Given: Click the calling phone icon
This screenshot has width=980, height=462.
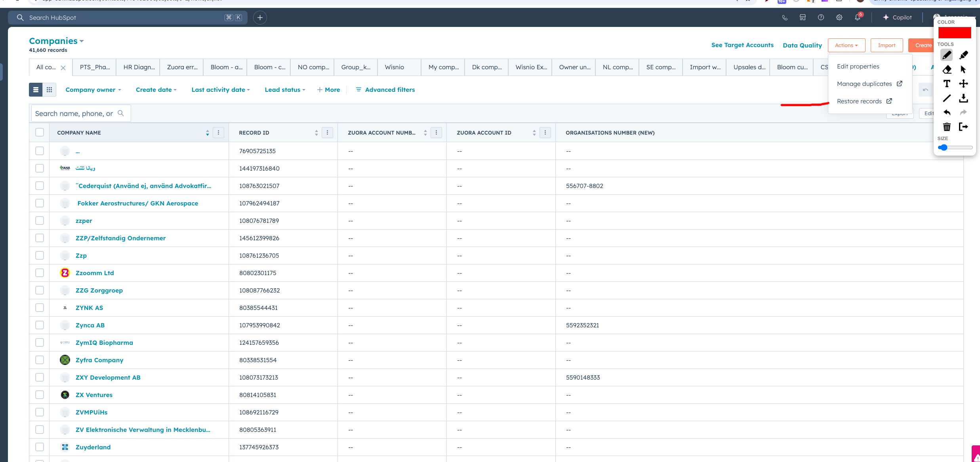Looking at the screenshot, I should [784, 17].
